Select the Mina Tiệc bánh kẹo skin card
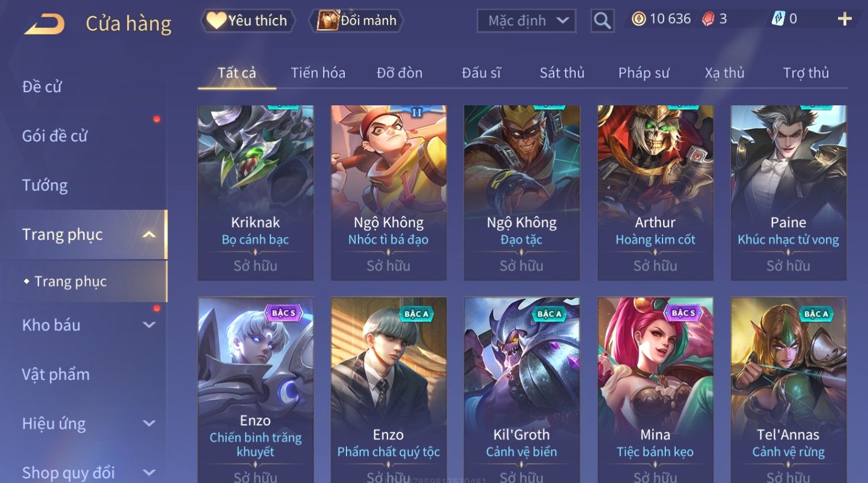 655,390
